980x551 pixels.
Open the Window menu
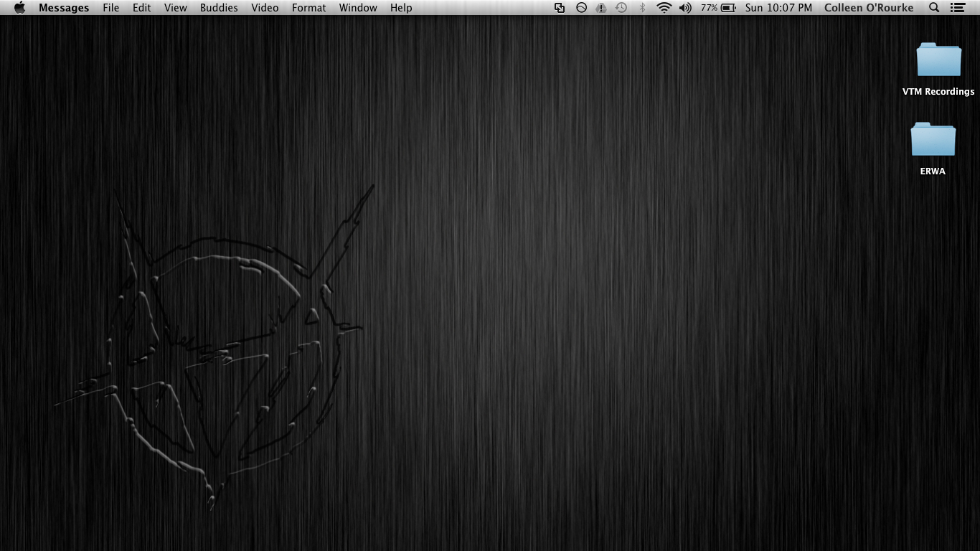click(x=358, y=8)
